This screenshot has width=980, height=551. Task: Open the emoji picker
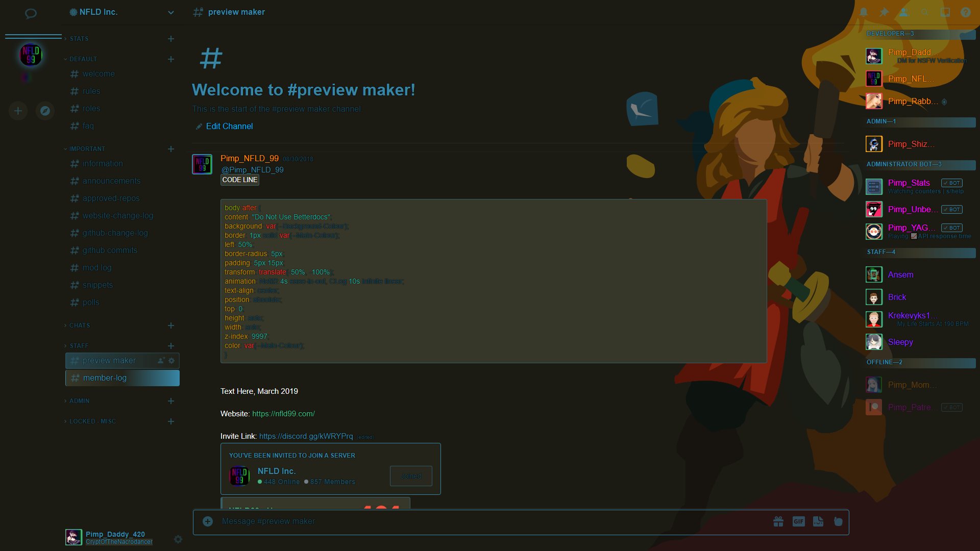pyautogui.click(x=838, y=521)
